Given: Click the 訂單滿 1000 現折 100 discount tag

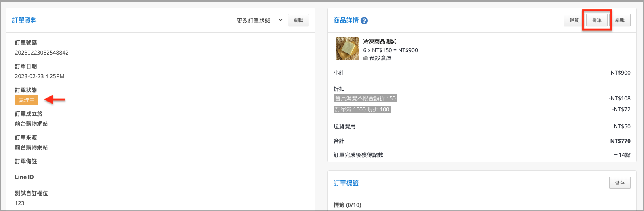Looking at the screenshot, I should pos(362,109).
